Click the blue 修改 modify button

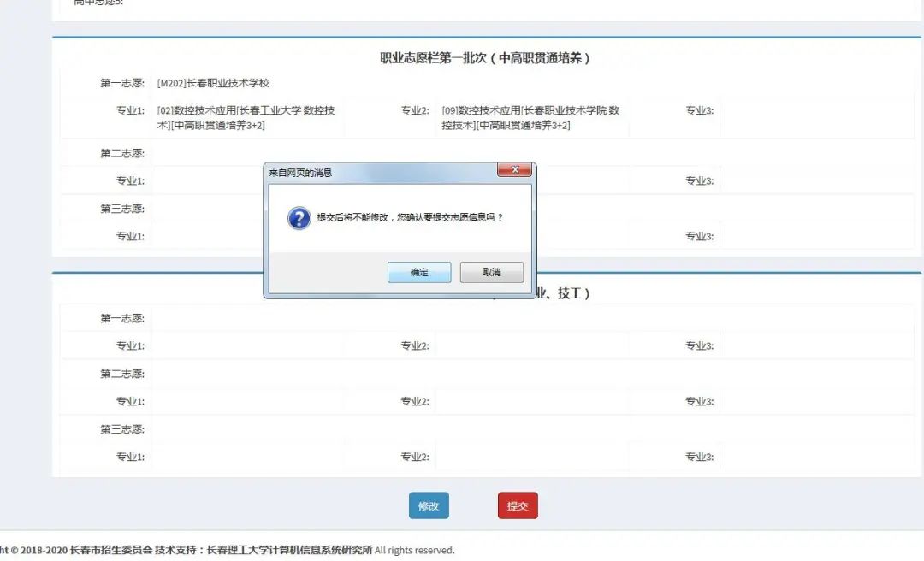click(428, 505)
